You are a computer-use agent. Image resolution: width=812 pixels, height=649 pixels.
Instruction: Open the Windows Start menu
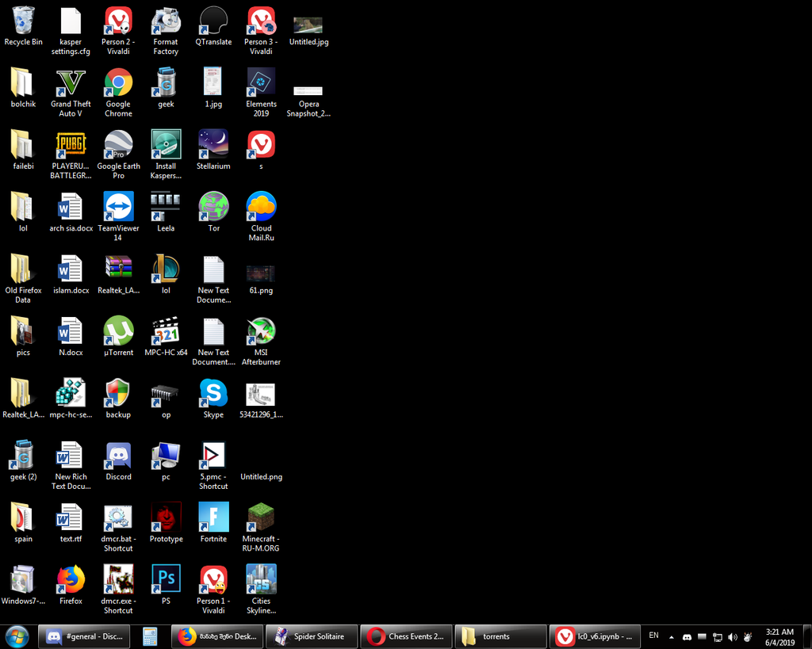click(17, 636)
